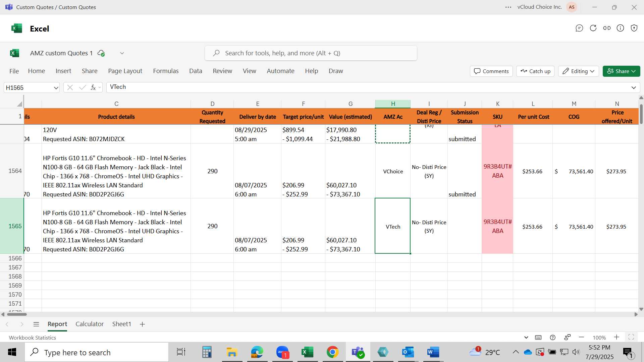Click the Catch up button

535,71
